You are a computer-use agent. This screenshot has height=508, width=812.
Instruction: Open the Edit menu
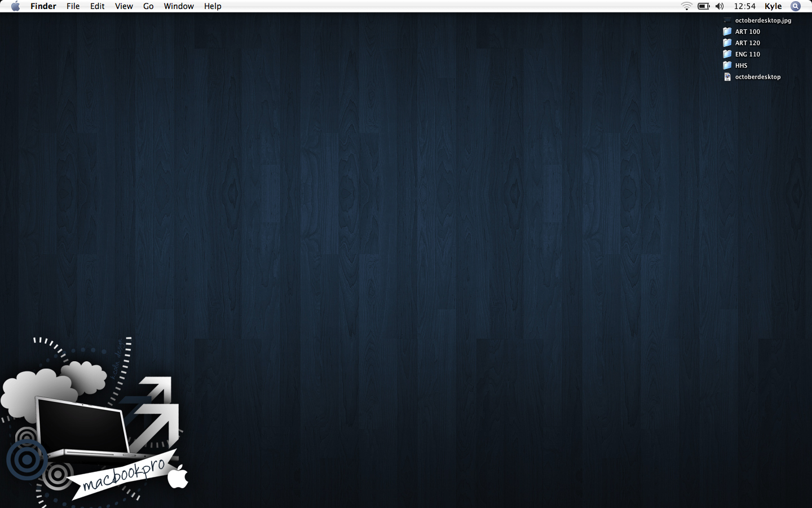coord(98,6)
